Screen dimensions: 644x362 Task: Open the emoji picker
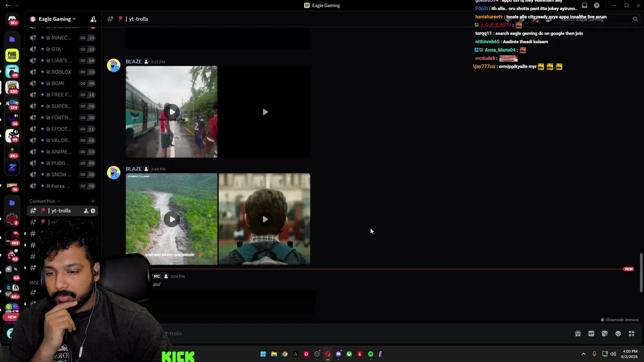click(618, 333)
